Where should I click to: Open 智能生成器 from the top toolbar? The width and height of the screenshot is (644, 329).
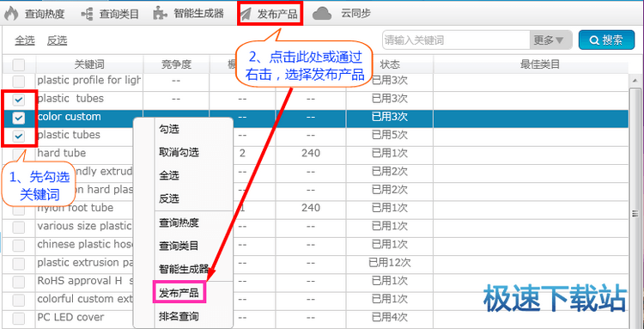pyautogui.click(x=198, y=14)
